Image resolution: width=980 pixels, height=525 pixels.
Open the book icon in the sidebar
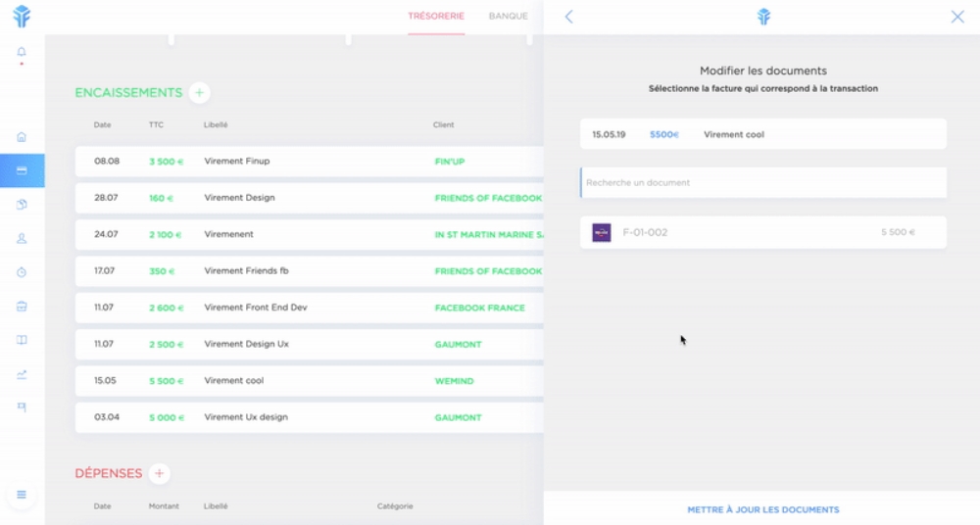pyautogui.click(x=22, y=340)
